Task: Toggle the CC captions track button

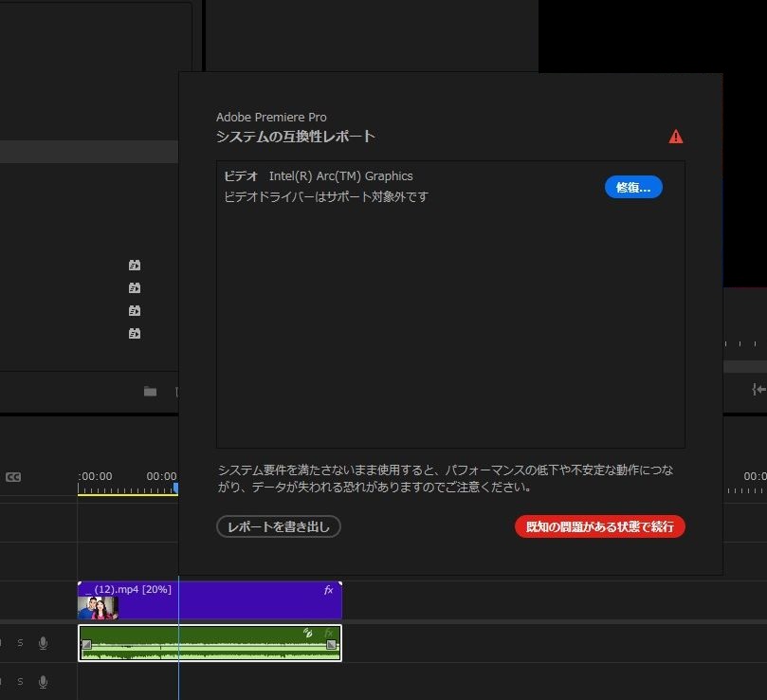Action: [x=13, y=477]
